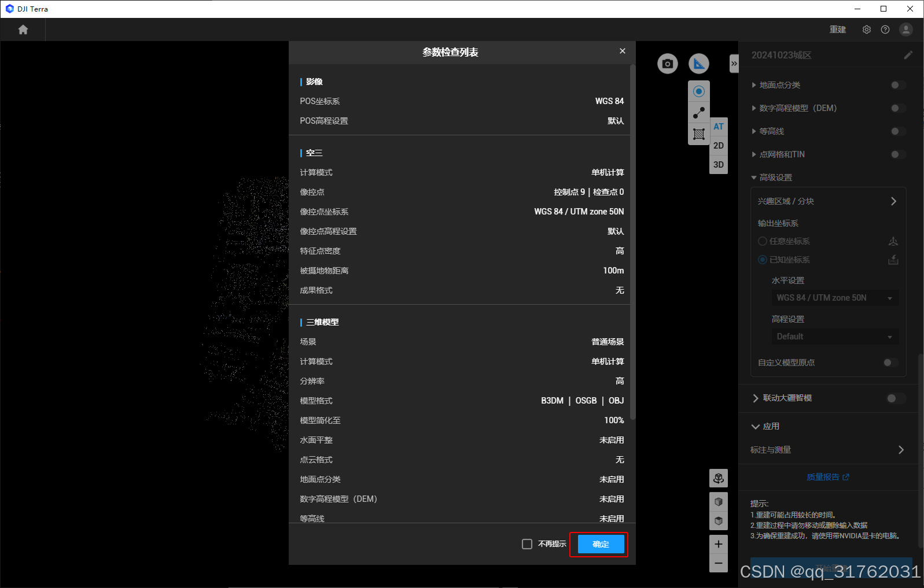This screenshot has height=588, width=924.
Task: Open 兴趣区域 / 分块 chevron
Action: click(x=893, y=201)
